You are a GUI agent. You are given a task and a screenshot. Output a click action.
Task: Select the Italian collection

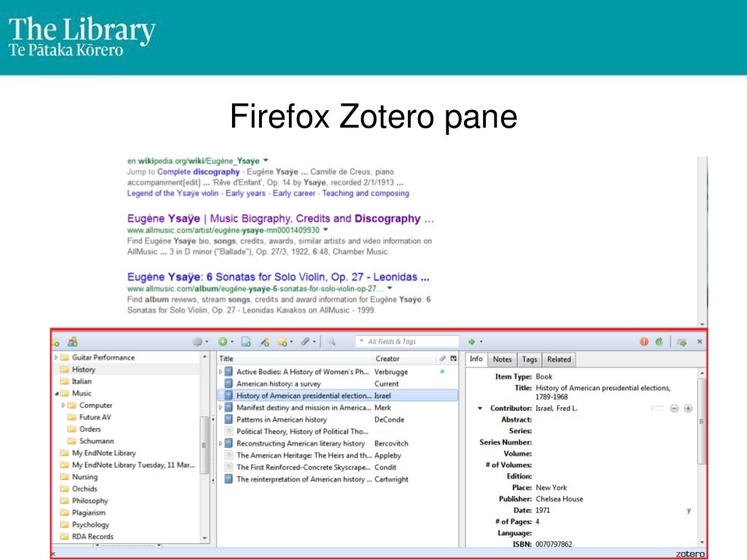pos(82,381)
